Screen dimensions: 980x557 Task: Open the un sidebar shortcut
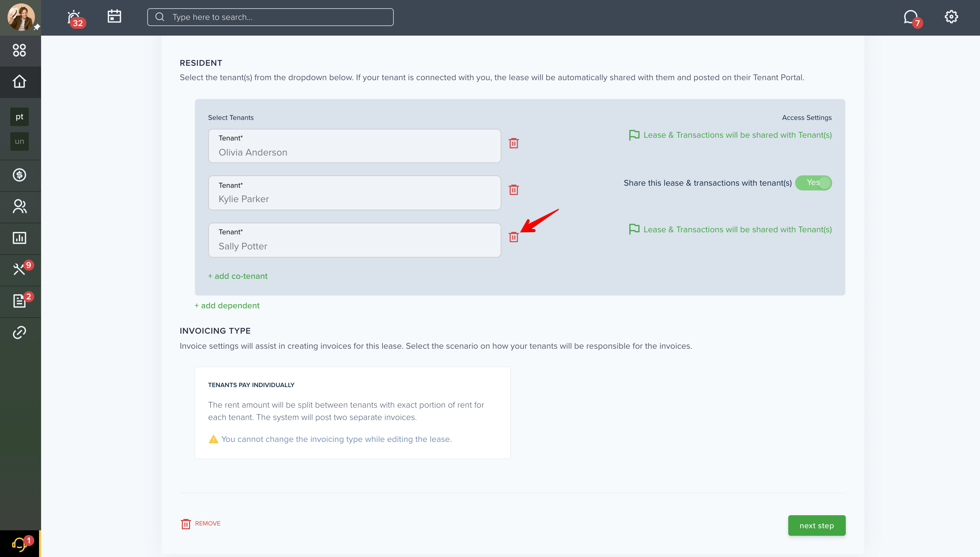point(20,141)
